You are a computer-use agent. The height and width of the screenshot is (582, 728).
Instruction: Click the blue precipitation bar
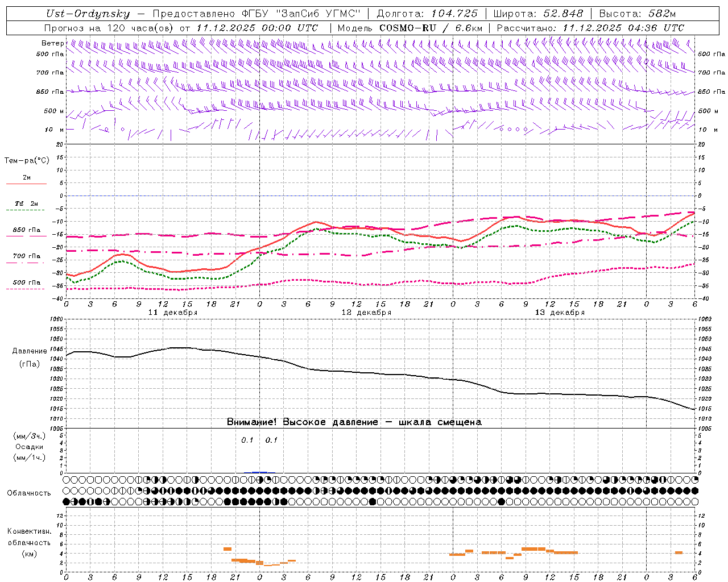pyautogui.click(x=259, y=472)
